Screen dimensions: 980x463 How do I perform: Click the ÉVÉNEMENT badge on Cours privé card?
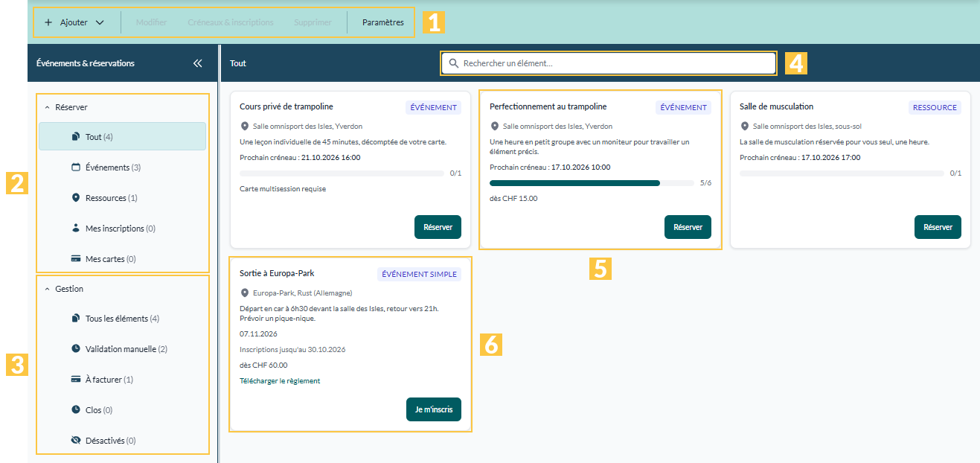point(433,107)
